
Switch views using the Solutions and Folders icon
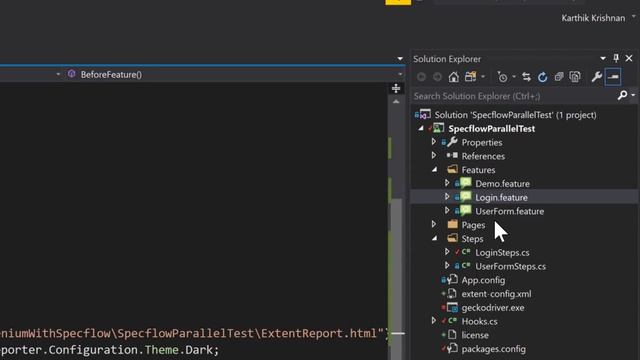click(x=471, y=77)
